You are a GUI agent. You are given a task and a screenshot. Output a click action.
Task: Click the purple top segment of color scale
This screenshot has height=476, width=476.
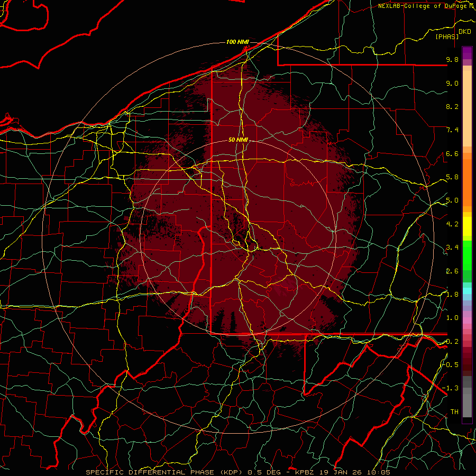coord(467,53)
